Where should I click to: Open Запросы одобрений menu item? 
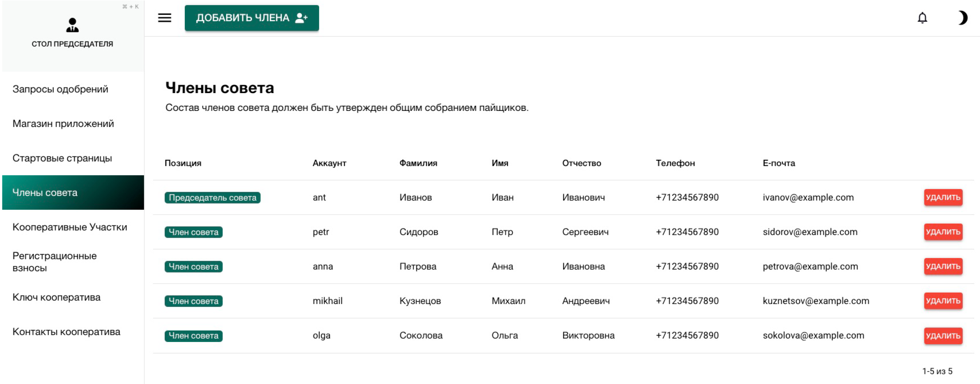60,89
